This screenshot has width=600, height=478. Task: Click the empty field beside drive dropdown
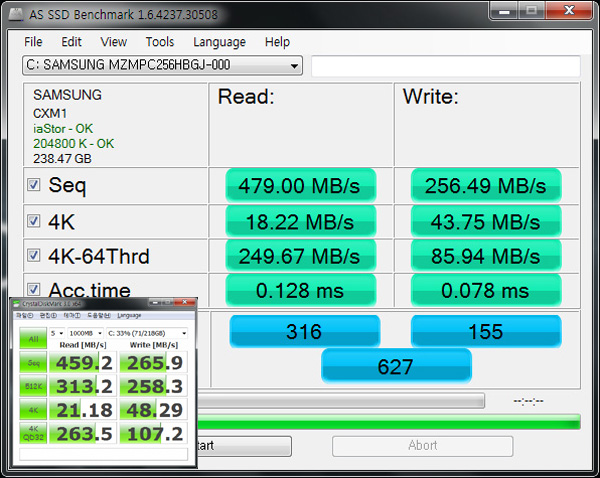[446, 66]
